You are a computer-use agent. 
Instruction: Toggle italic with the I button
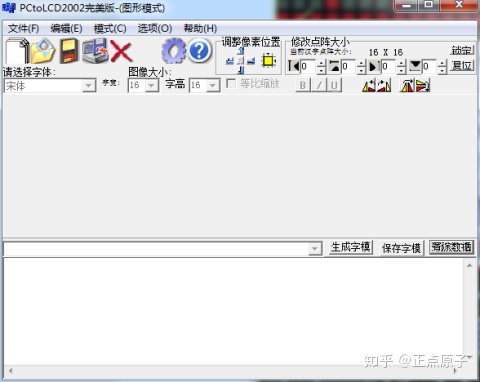[319, 85]
